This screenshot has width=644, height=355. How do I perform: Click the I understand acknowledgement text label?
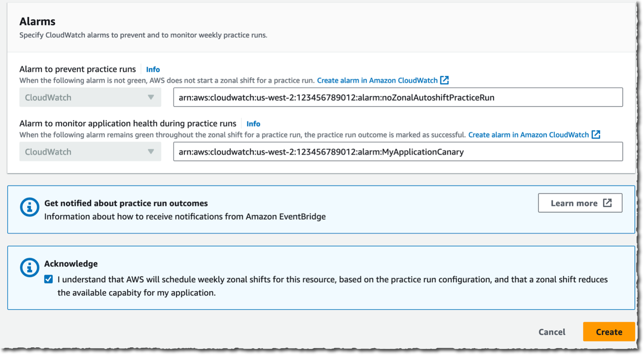[x=332, y=286]
